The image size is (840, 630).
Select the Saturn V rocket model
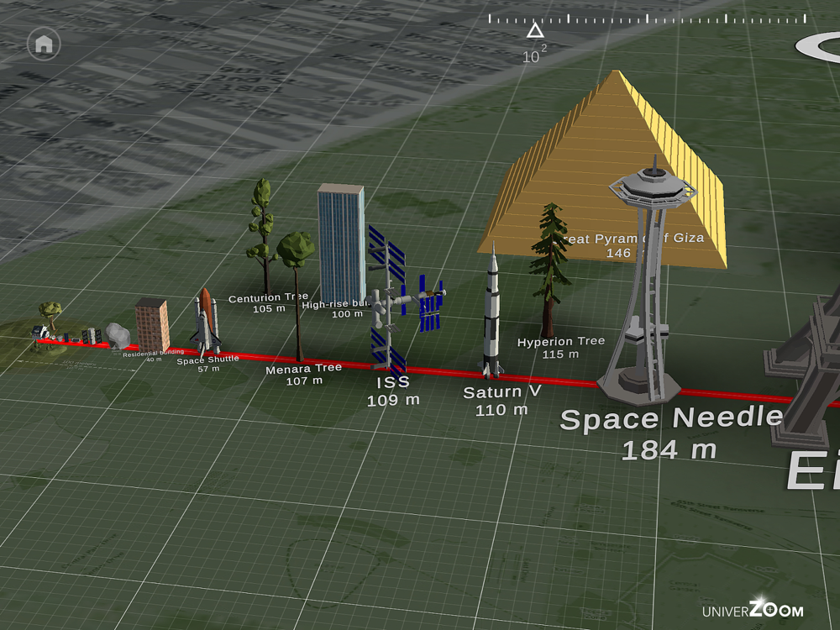491,311
